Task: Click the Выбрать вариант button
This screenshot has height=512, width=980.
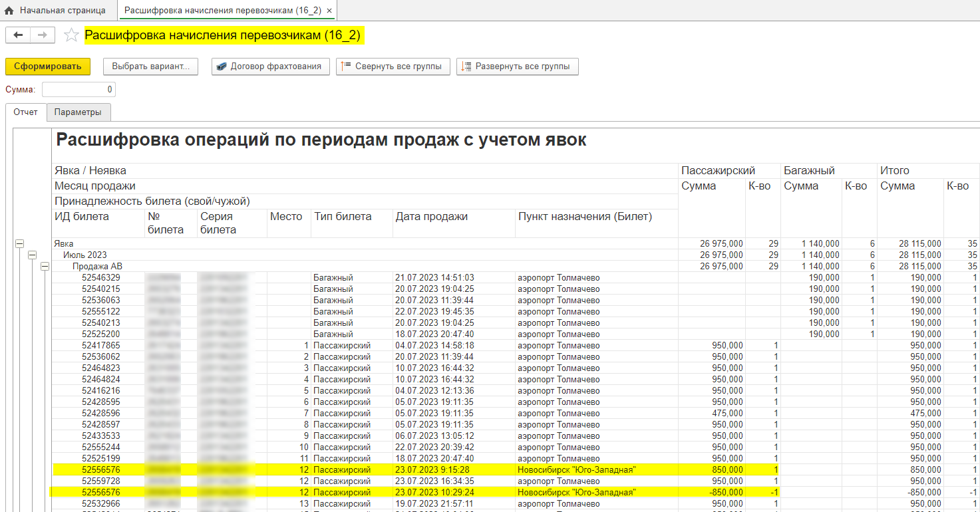Action: pyautogui.click(x=150, y=66)
